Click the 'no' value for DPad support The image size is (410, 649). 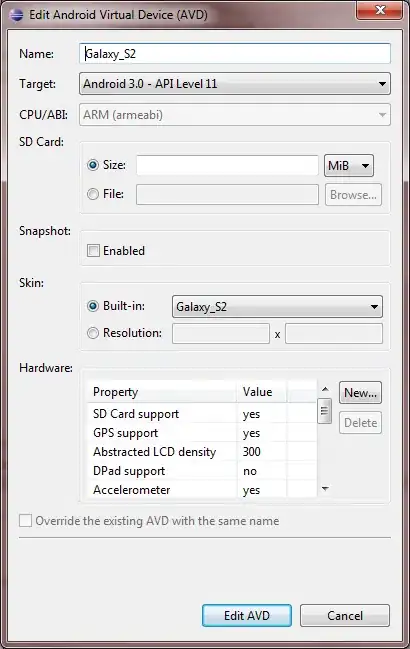(250, 471)
